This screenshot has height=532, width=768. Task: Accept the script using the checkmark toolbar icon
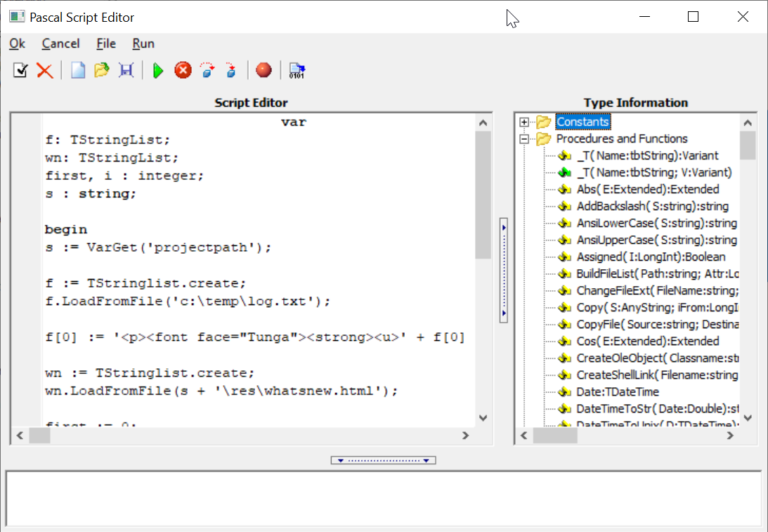tap(19, 70)
